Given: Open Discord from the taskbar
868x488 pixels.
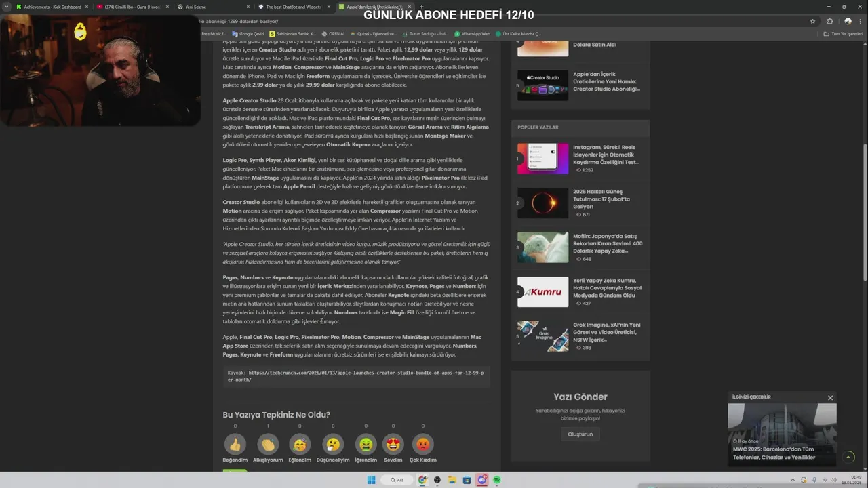Looking at the screenshot, I should [481, 480].
